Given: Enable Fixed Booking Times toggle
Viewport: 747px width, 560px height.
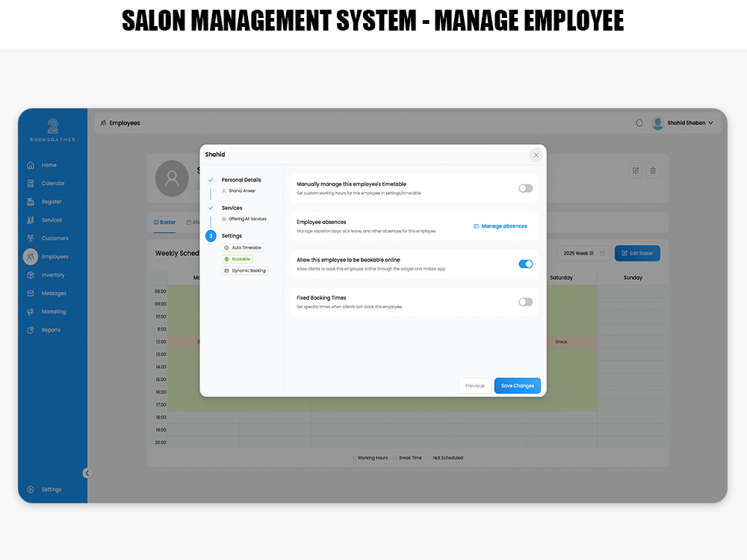Looking at the screenshot, I should 525,302.
